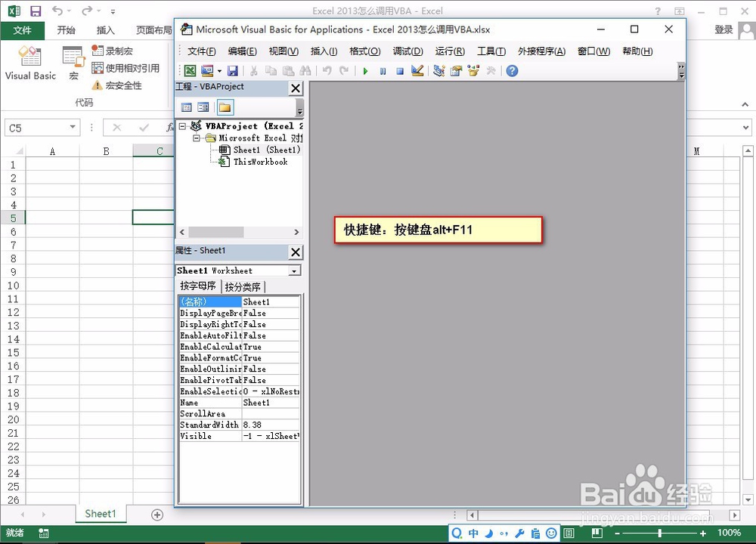The width and height of the screenshot is (756, 544).
Task: Click the blue Help question mark icon
Action: point(512,71)
